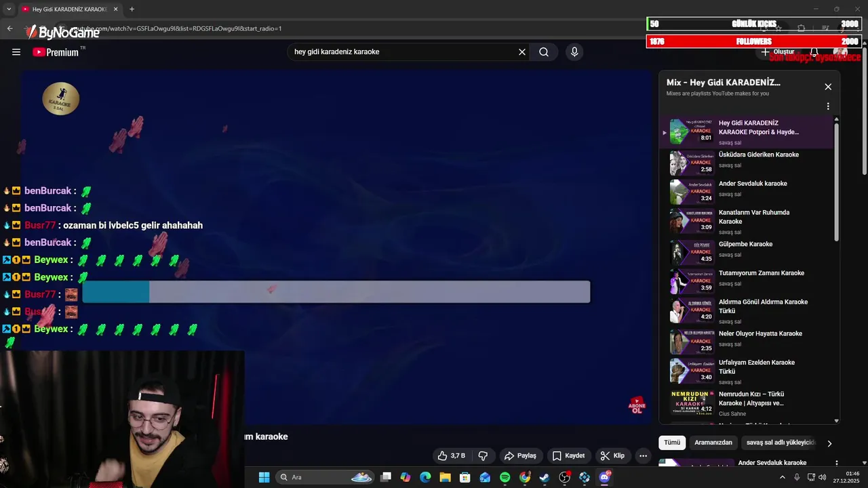This screenshot has height=488, width=868.
Task: Open Steam from taskbar
Action: coord(545,477)
